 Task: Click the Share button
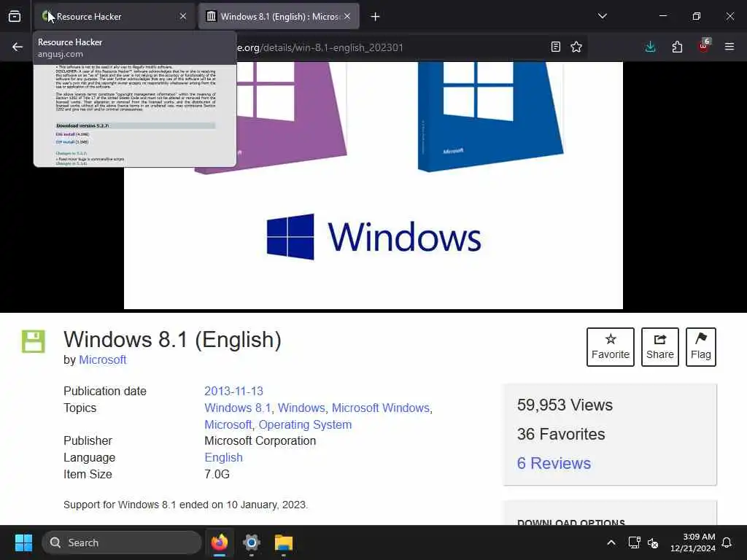pos(659,347)
